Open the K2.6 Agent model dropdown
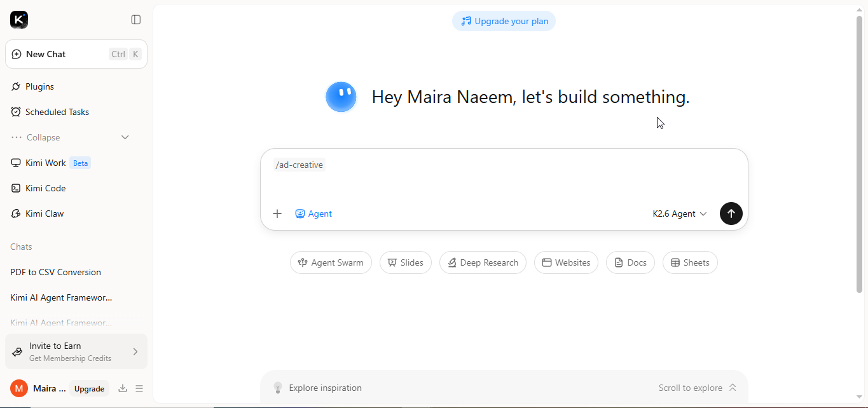 680,214
